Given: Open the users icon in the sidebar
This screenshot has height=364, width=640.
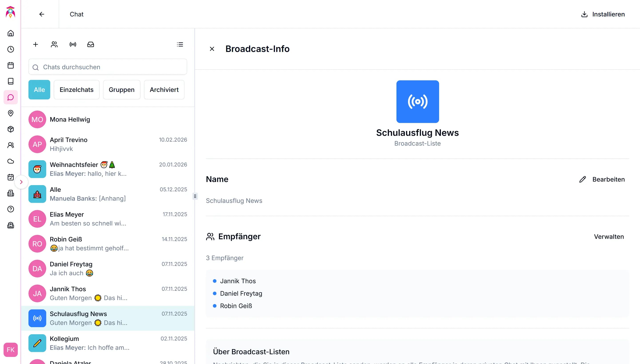Looking at the screenshot, I should 10,145.
